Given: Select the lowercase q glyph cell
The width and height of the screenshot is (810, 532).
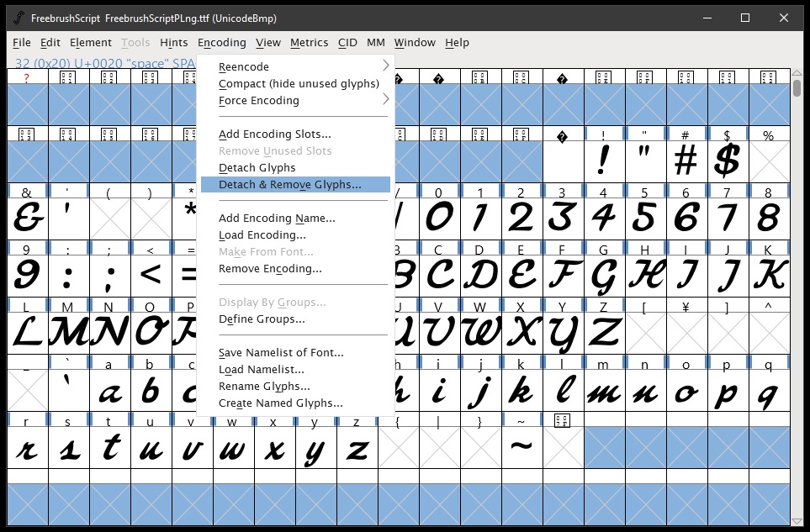Looking at the screenshot, I should [769, 391].
